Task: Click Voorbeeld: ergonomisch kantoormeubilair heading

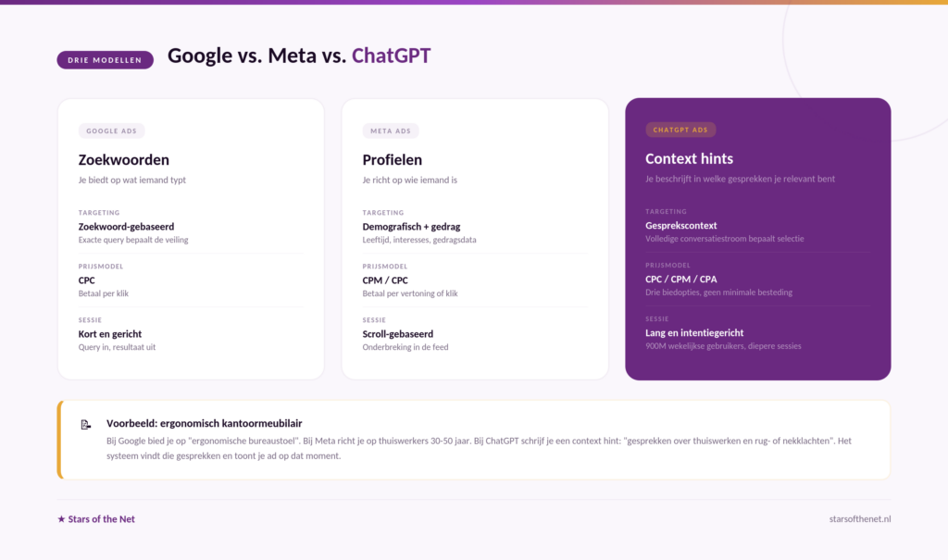Action: coord(205,423)
